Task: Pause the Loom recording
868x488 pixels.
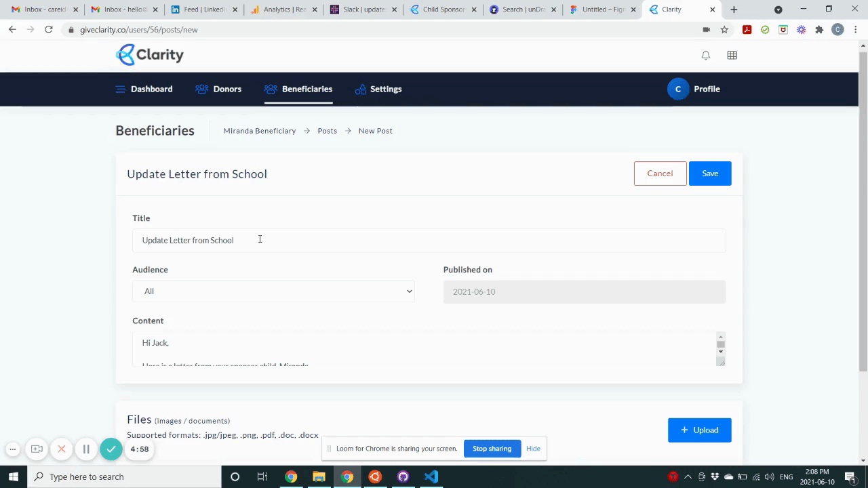Action: pos(86,449)
